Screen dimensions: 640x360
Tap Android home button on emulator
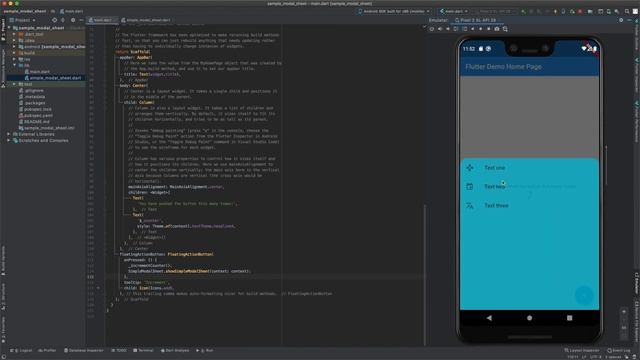click(x=529, y=318)
